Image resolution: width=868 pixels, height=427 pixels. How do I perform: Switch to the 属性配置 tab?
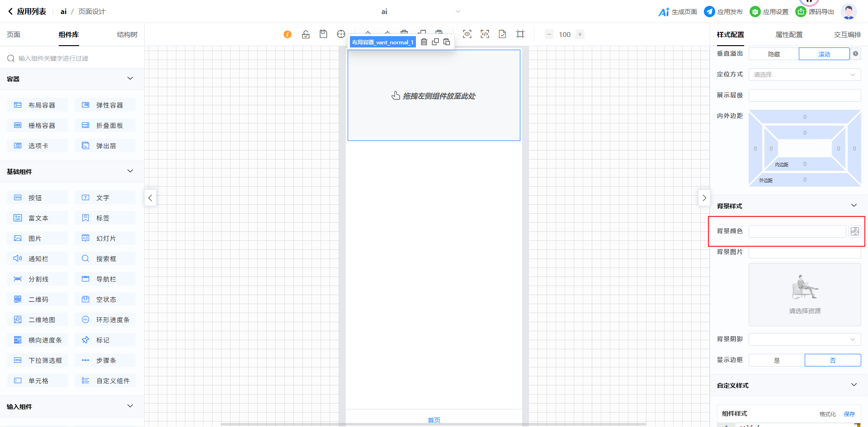point(789,35)
